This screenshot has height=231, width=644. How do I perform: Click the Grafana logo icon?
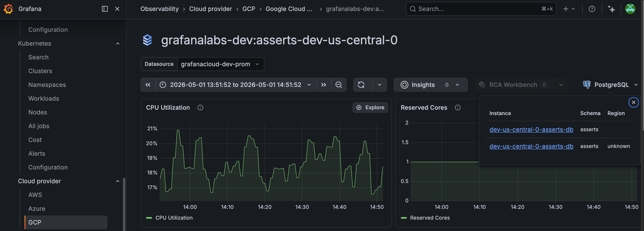[x=8, y=9]
